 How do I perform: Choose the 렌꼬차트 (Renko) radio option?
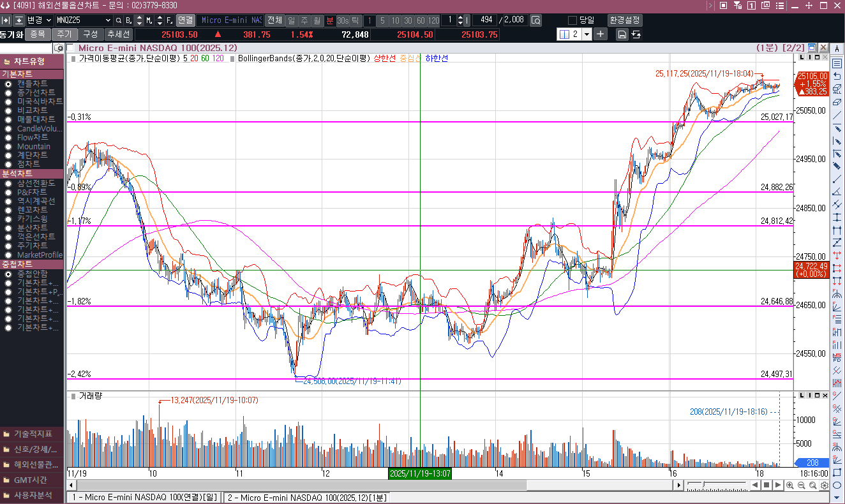pos(8,210)
